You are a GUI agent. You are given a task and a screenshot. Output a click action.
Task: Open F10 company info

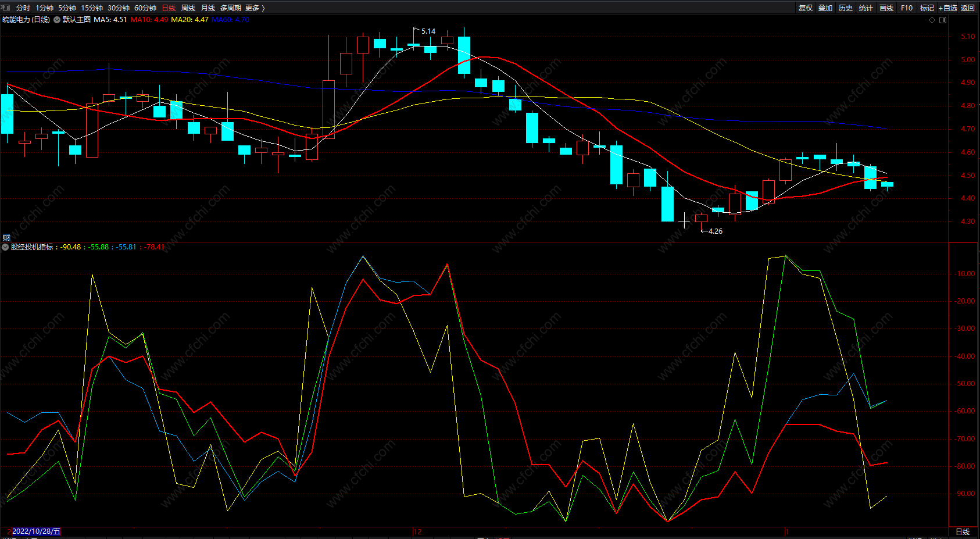point(907,8)
